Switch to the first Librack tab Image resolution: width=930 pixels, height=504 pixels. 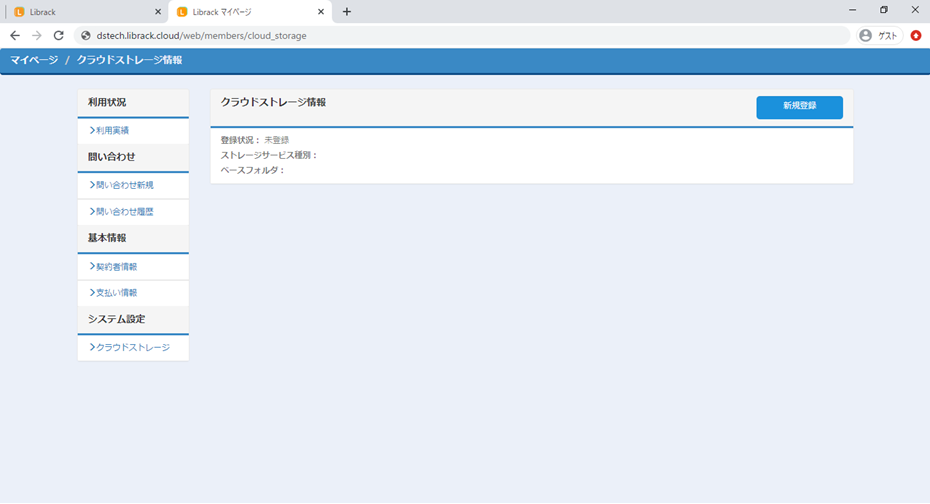click(x=86, y=12)
